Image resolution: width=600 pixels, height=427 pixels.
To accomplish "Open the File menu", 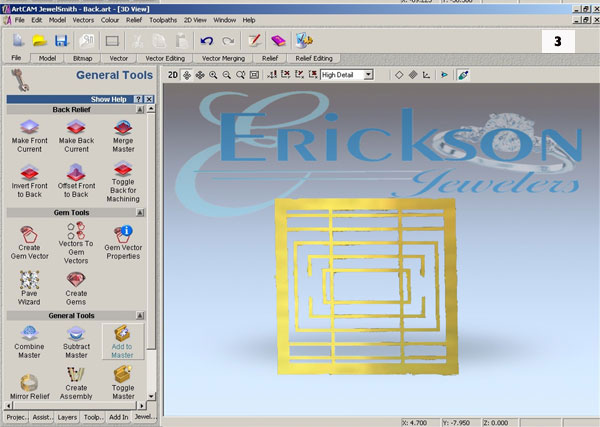I will [20, 20].
